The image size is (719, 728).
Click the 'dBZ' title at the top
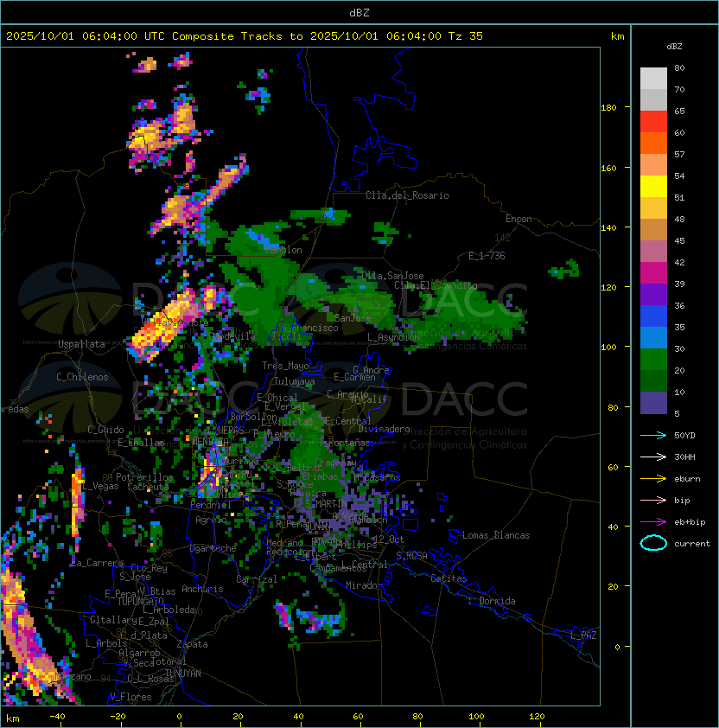pos(359,12)
